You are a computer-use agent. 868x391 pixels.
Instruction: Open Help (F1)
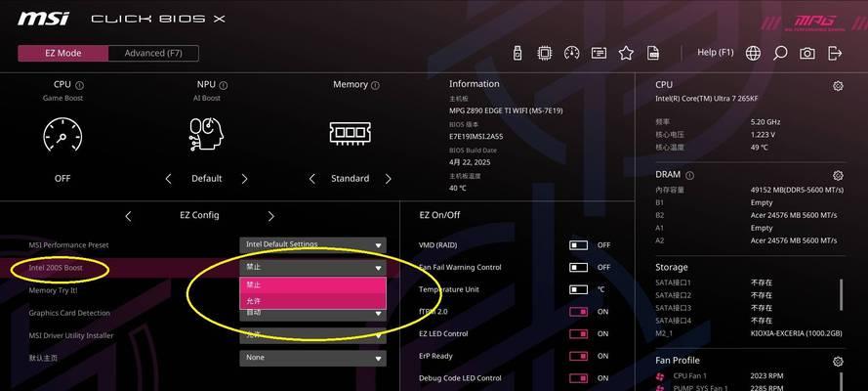click(716, 53)
